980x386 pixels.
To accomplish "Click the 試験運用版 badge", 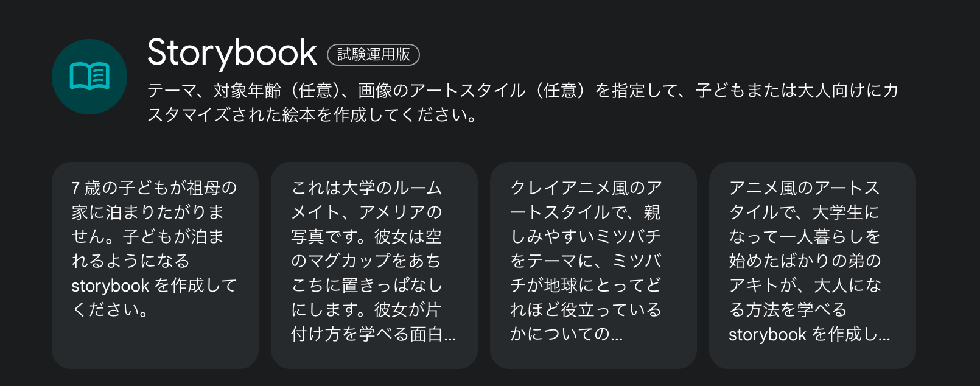I will click(374, 55).
